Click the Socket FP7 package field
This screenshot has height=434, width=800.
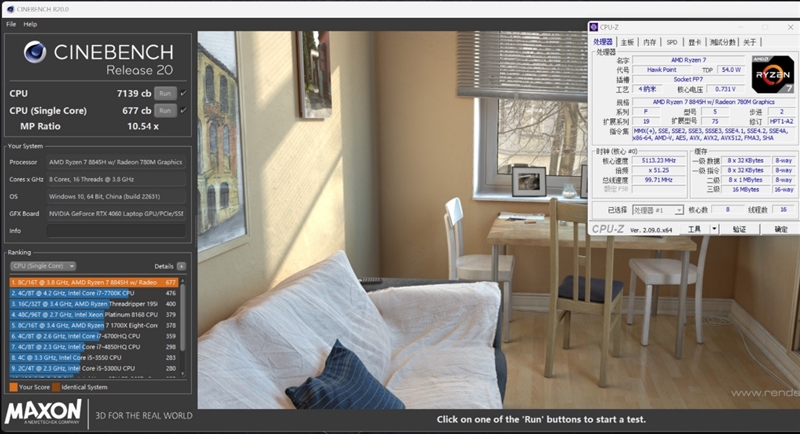[x=688, y=80]
